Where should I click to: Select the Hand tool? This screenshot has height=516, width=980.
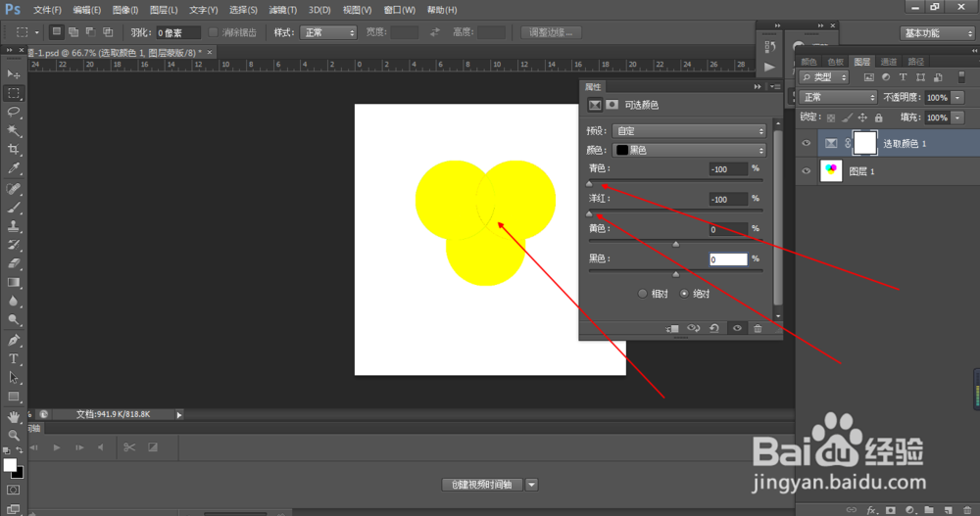pyautogui.click(x=13, y=417)
